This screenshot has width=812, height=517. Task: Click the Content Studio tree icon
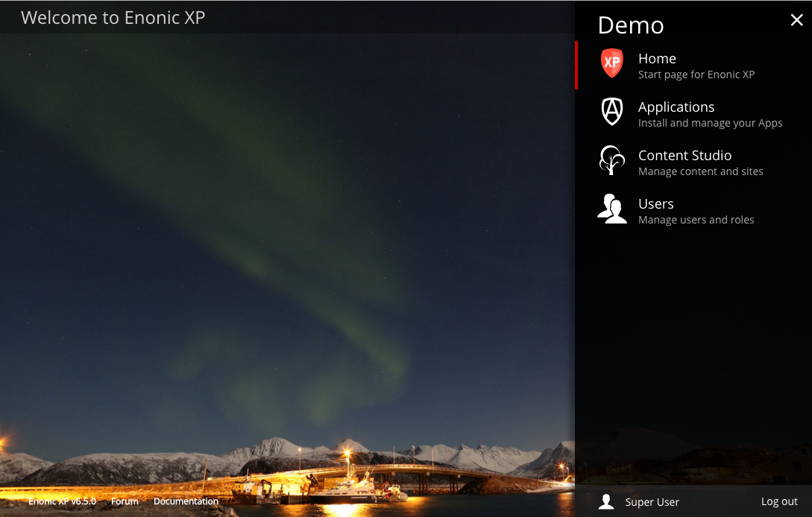click(611, 160)
